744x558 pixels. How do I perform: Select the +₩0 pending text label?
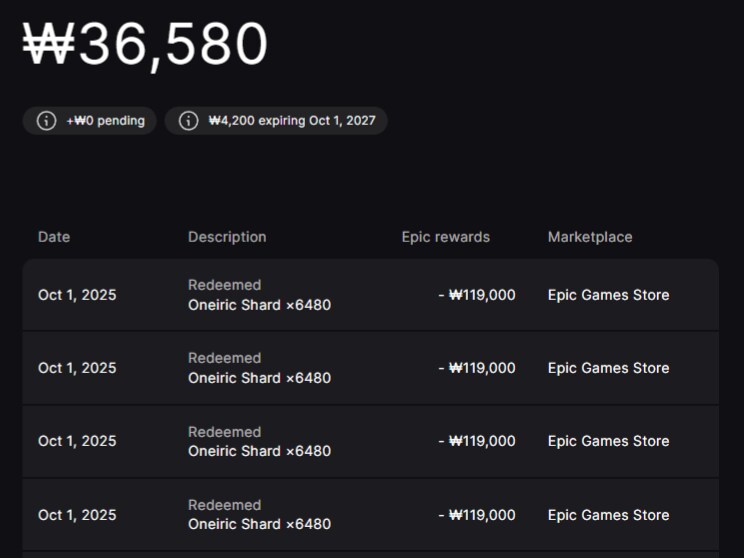click(x=105, y=121)
